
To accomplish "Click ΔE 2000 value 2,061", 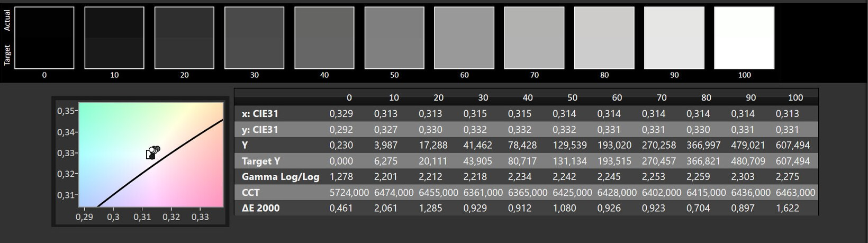I will click(x=386, y=208).
